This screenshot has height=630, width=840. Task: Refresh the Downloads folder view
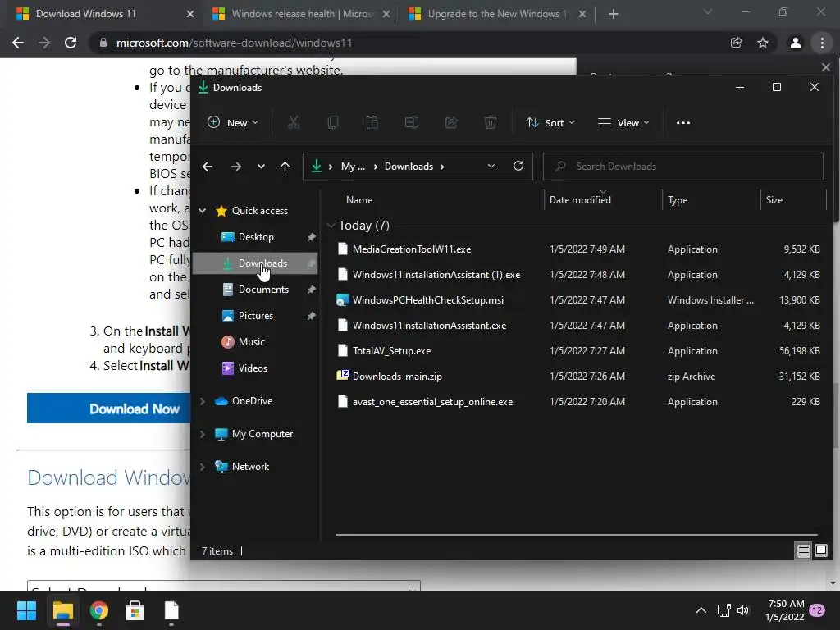pos(518,166)
